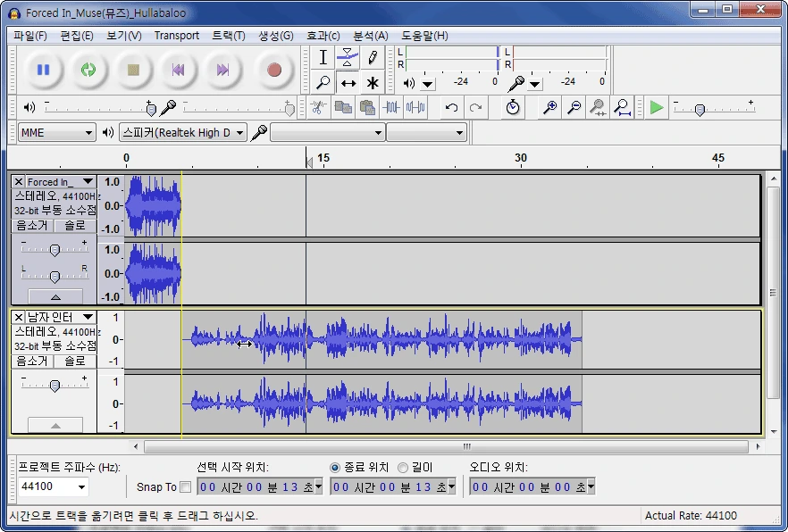Screen dimensions: 788x532
Task: Open the 44100 project rate dropdown
Action: (x=54, y=486)
